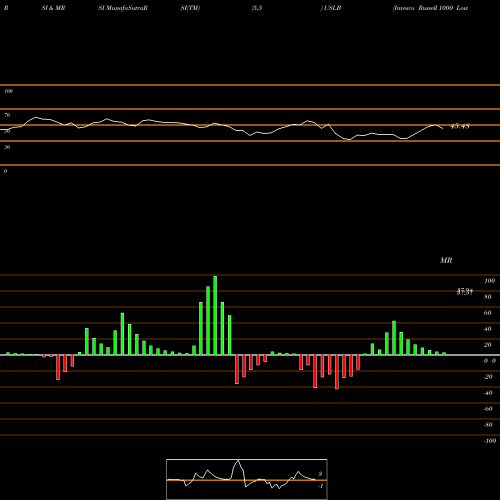
Task: Click the 40 label on MR axis
Action: click(x=488, y=329)
